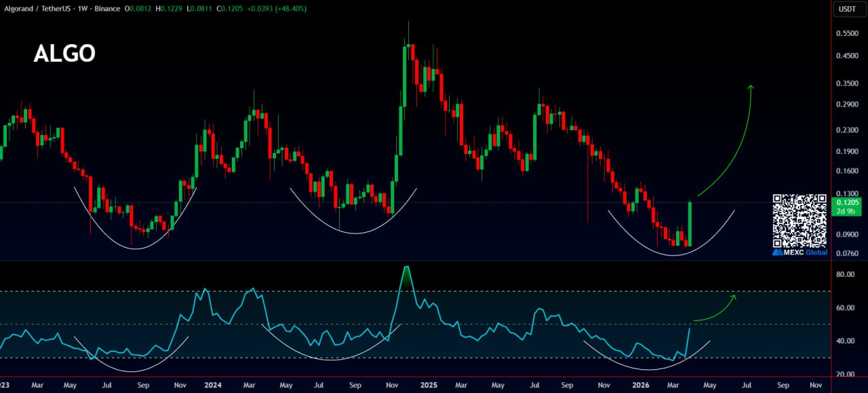The image size is (868, 393).
Task: Click the 0.5500 price axis label
Action: 848,33
